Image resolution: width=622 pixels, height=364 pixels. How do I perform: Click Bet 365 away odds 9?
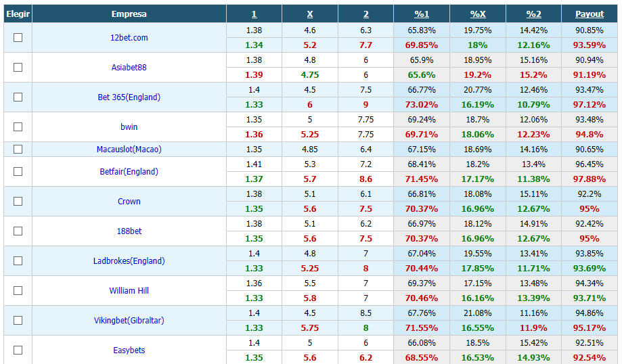pos(365,105)
